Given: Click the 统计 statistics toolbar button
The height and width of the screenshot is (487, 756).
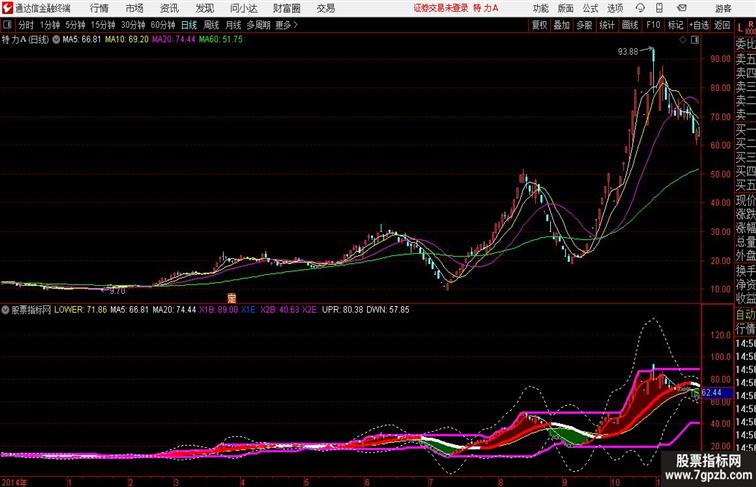Looking at the screenshot, I should tap(607, 25).
